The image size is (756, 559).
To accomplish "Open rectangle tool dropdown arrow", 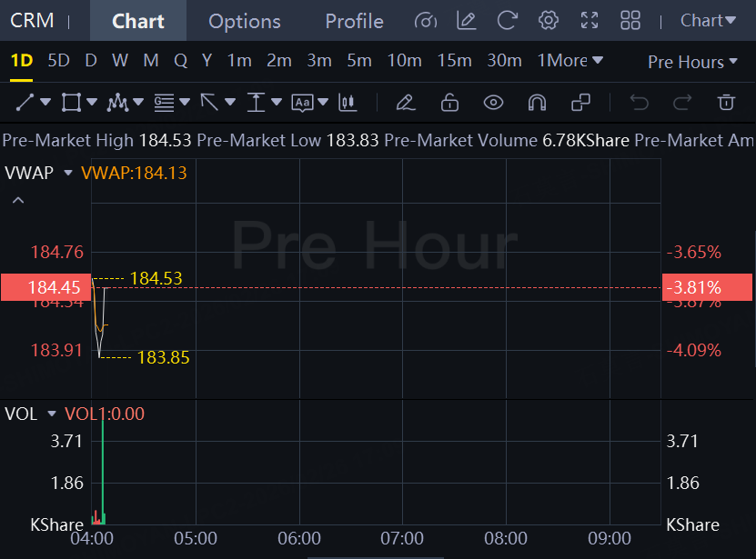I will coord(92,102).
